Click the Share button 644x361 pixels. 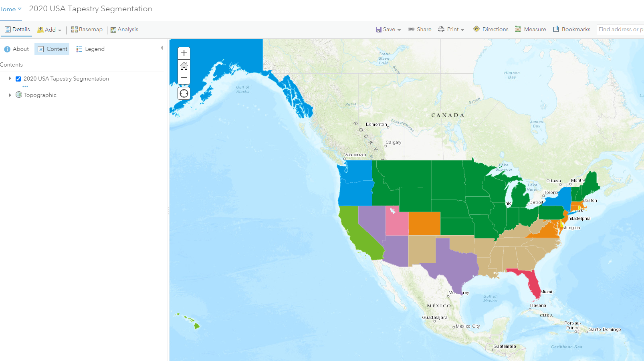coord(420,29)
